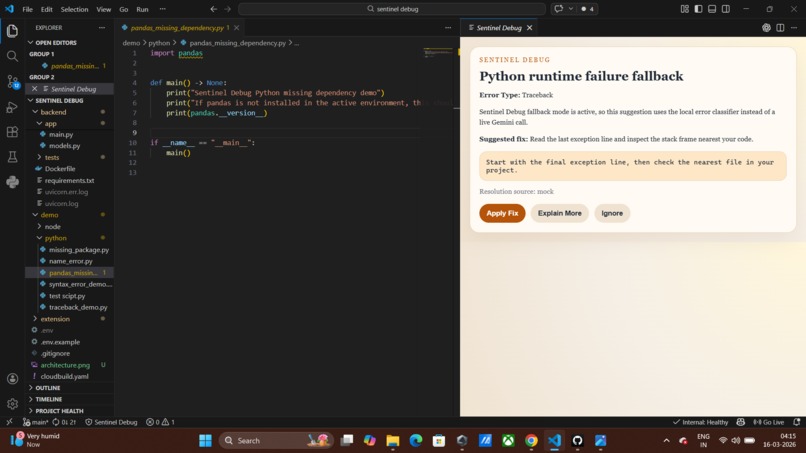
Task: Click Sentinel Debug status bar item
Action: (111, 422)
